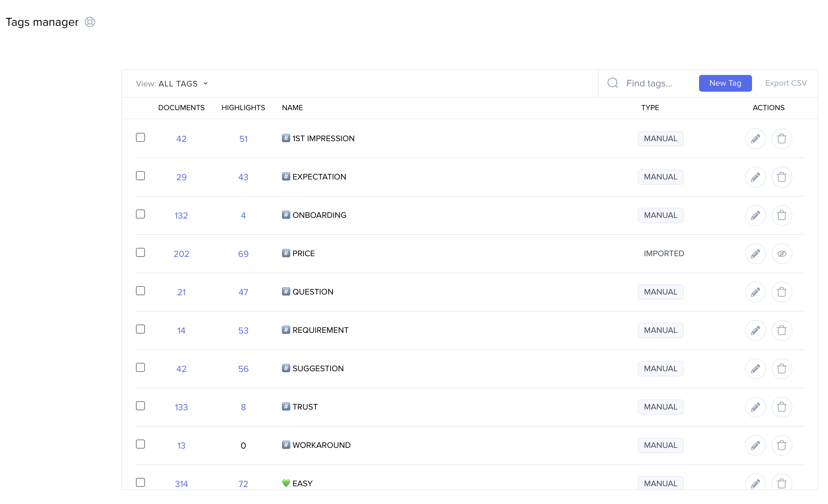
Task: Hide the imported PRICE tag
Action: pos(782,254)
